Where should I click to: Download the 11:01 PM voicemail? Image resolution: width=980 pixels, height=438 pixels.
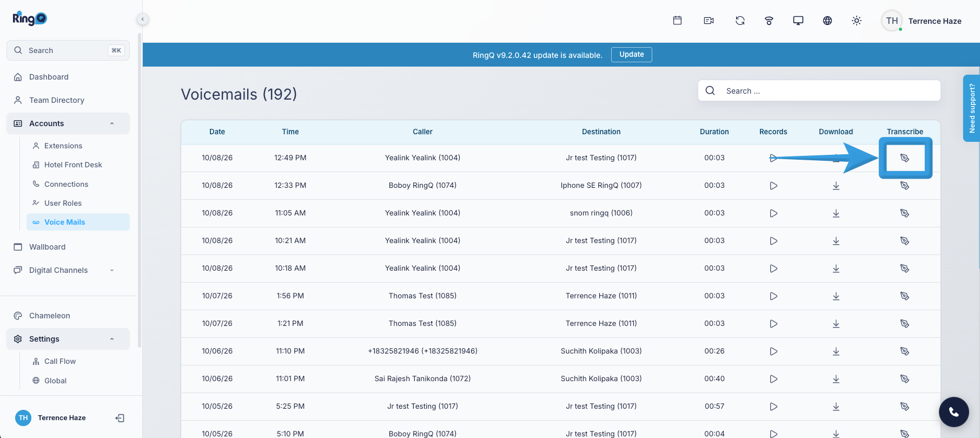(836, 379)
